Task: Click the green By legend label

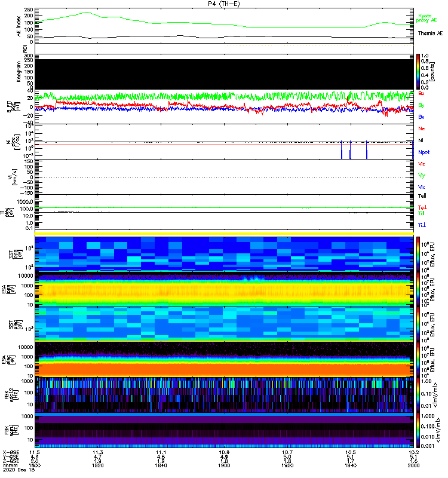Action: tap(422, 105)
